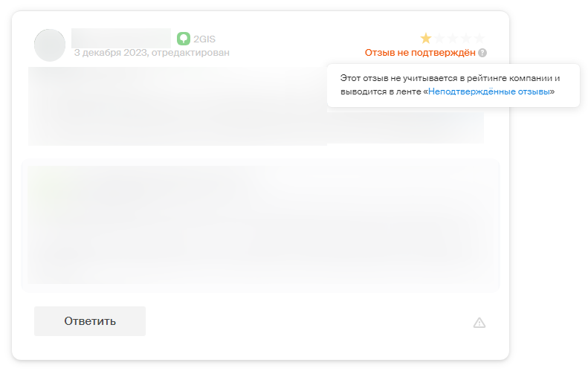The image size is (588, 374).
Task: Click the review date 3 декабря 2023
Action: click(110, 53)
